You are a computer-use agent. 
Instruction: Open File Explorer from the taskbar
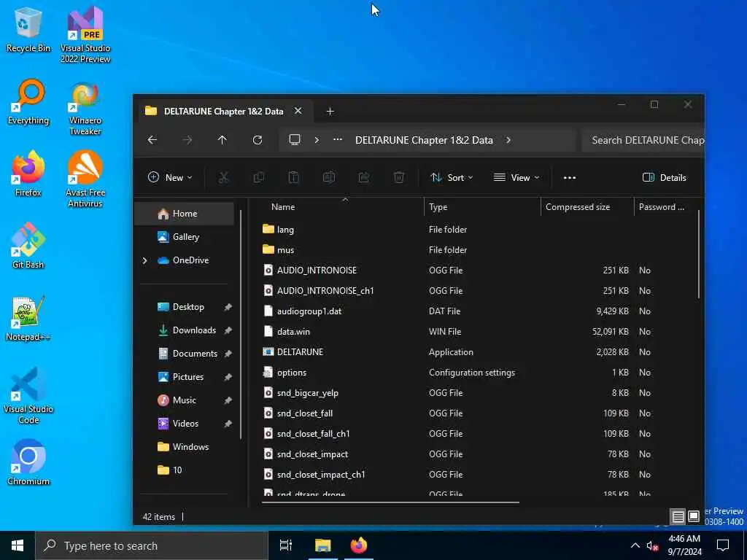(323, 545)
